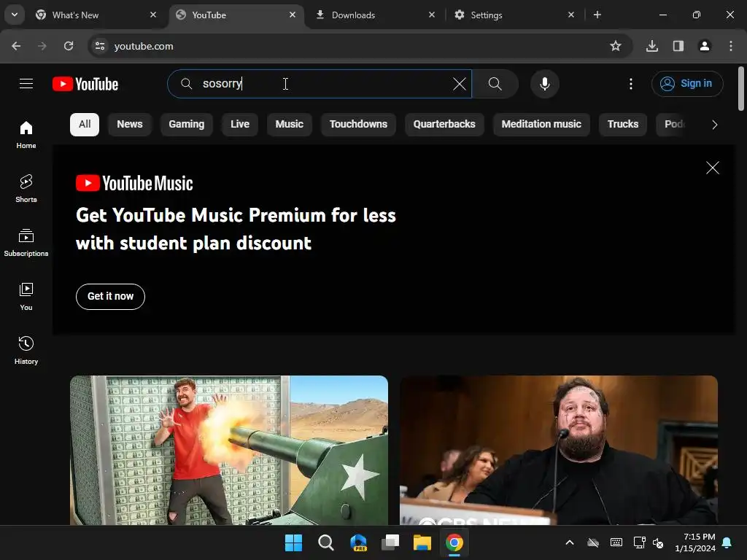
Task: Open the You section in sidebar
Action: tap(26, 296)
